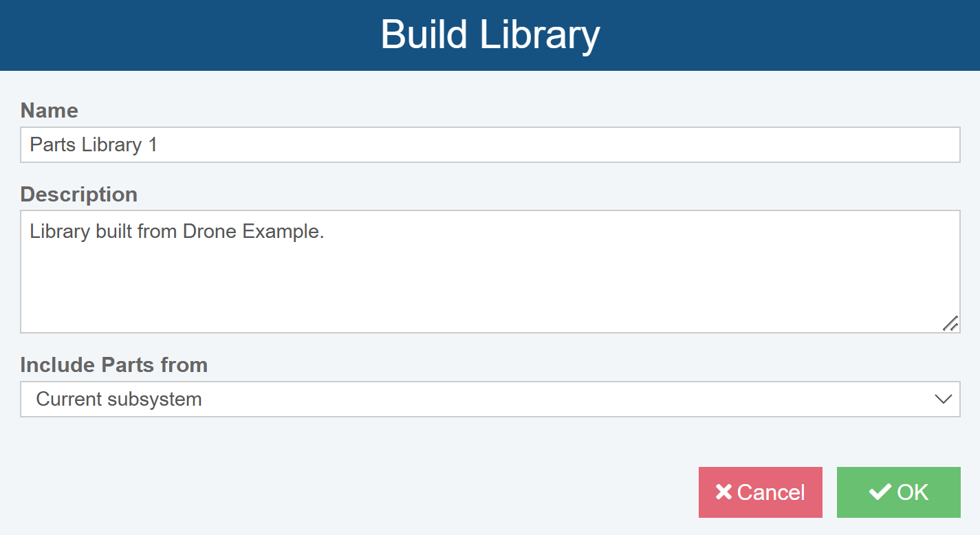Place cursor at end of Name field

[x=162, y=145]
